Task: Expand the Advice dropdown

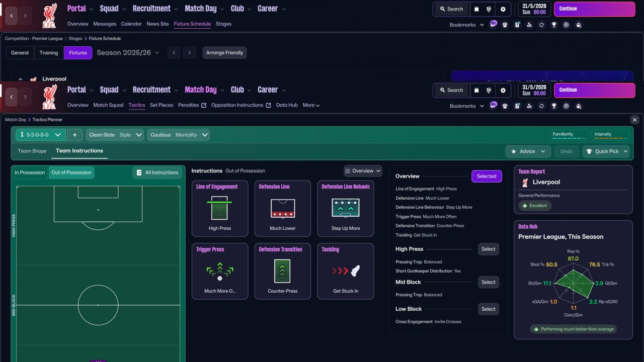Action: (x=528, y=151)
